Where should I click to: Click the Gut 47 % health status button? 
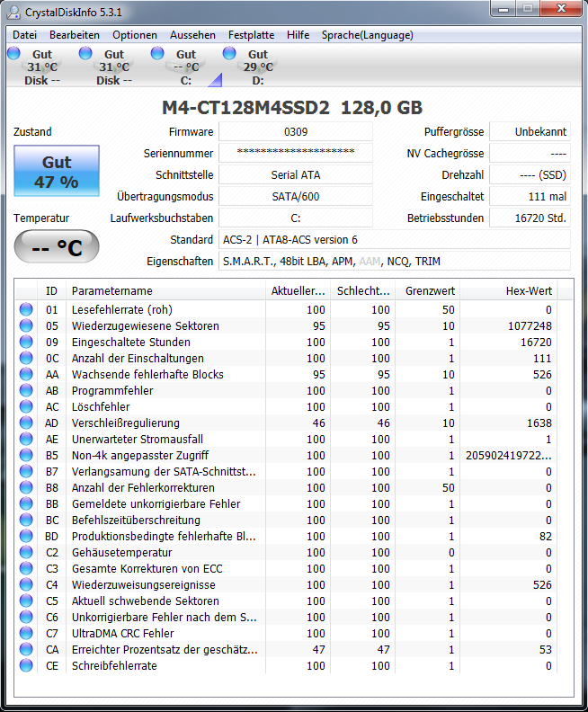tap(57, 171)
